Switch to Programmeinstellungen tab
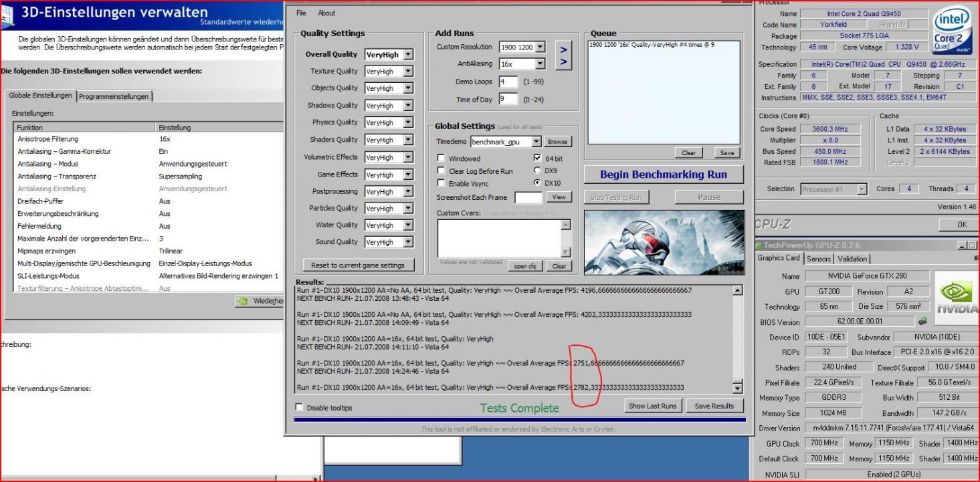Viewport: 980px width, 482px height. coord(114,96)
